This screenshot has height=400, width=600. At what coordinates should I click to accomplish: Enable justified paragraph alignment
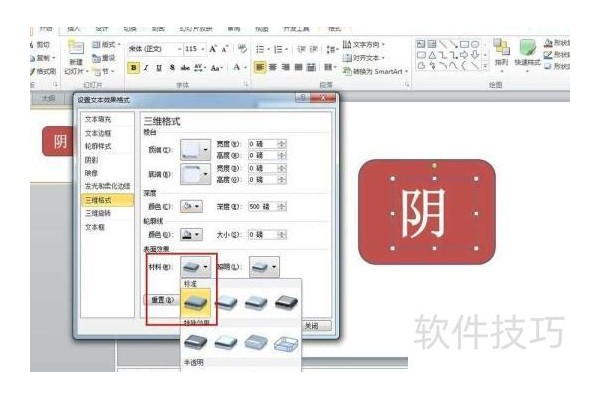[x=299, y=67]
